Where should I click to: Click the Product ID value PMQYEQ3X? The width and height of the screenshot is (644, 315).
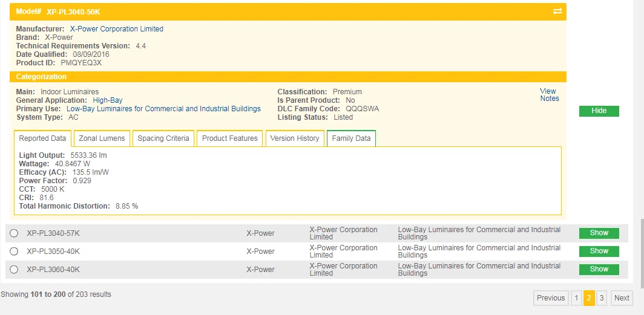pos(81,63)
